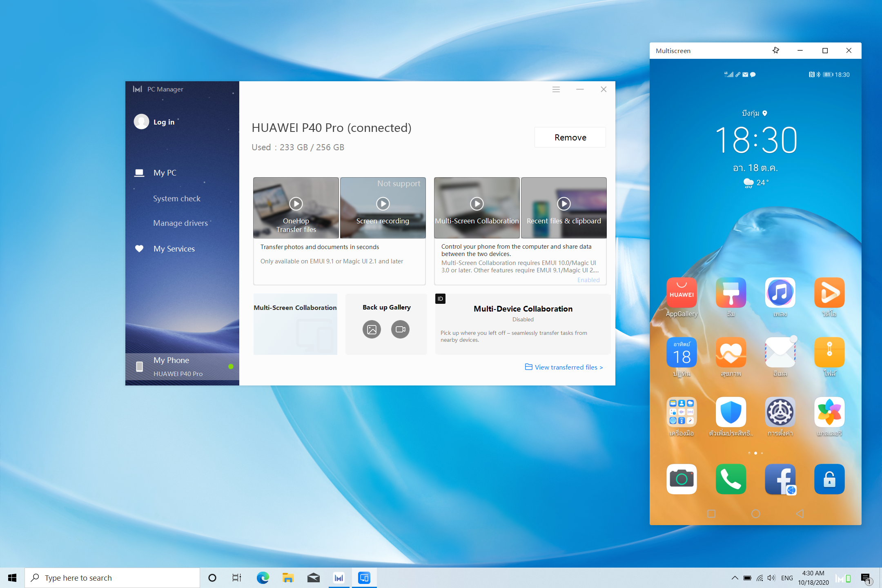Play the Recent files & clipboard video
Screen dimensions: 882x588
(564, 203)
